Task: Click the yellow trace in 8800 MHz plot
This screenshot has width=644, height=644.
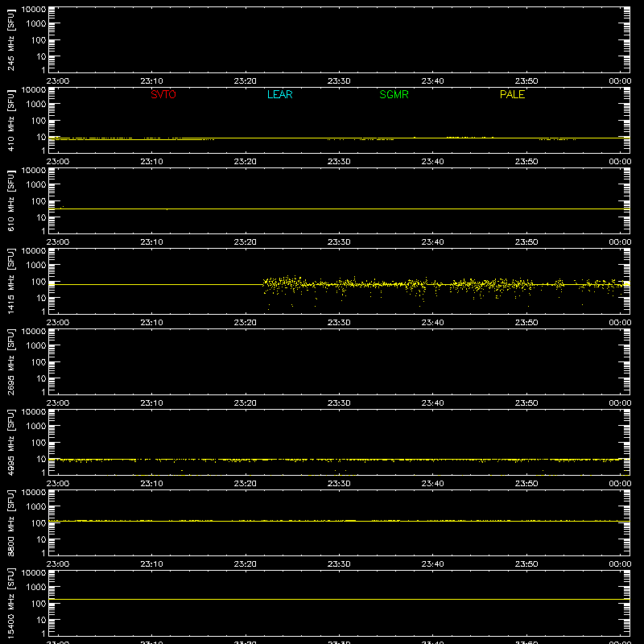Action: pyautogui.click(x=339, y=521)
